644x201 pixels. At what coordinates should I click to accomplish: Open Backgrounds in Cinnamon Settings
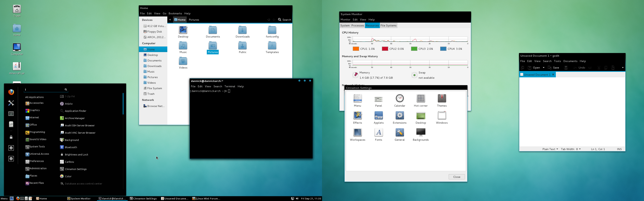click(x=421, y=135)
